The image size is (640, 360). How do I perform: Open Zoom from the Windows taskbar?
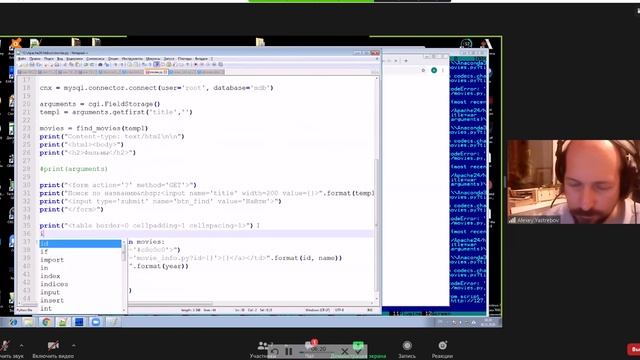pyautogui.click(x=96, y=322)
